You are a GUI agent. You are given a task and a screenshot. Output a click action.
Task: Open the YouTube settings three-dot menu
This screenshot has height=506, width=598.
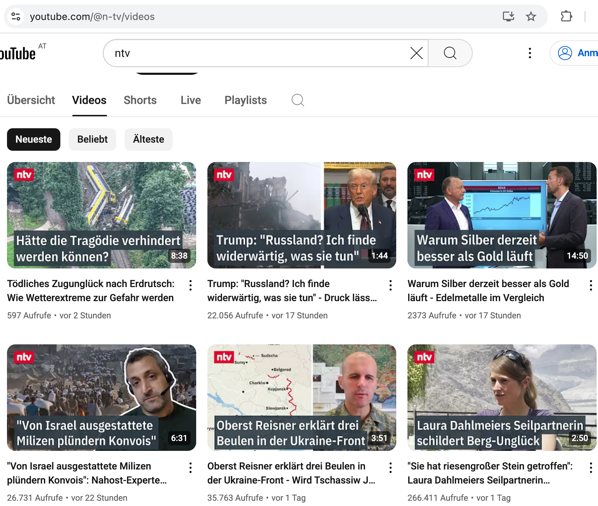(x=530, y=53)
